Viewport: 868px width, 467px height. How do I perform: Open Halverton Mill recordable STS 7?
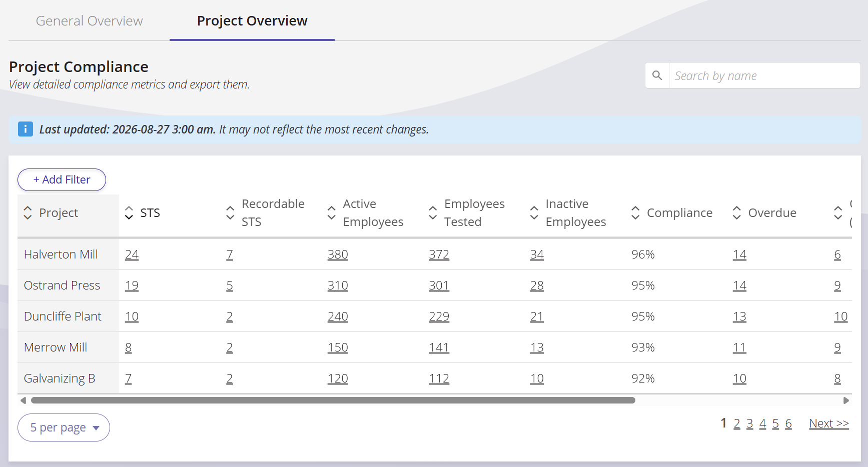230,254
